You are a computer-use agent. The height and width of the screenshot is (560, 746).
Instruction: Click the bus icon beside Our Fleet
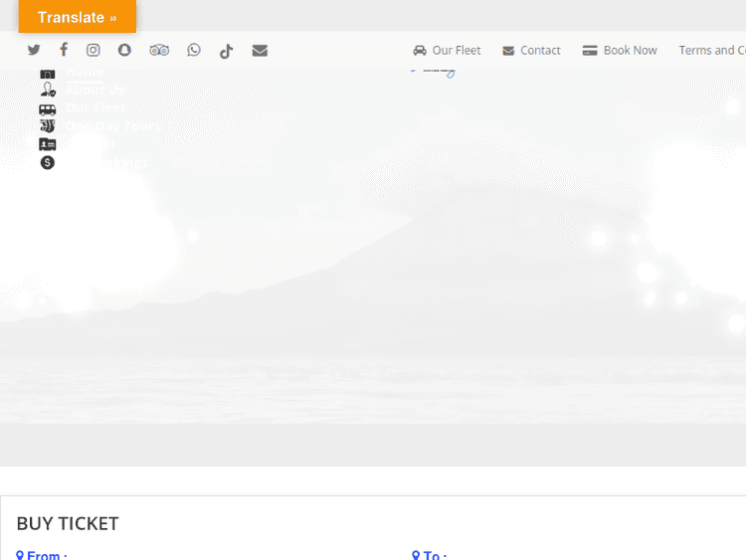tap(48, 108)
